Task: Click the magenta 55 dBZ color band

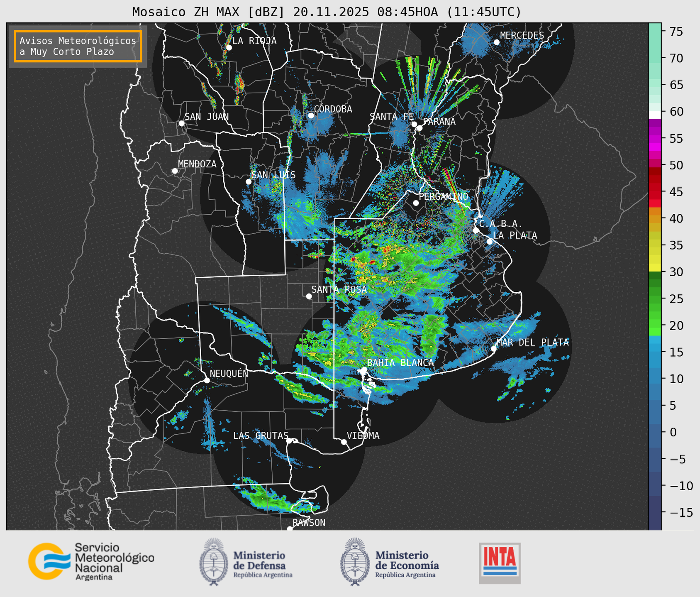Action: tap(655, 138)
